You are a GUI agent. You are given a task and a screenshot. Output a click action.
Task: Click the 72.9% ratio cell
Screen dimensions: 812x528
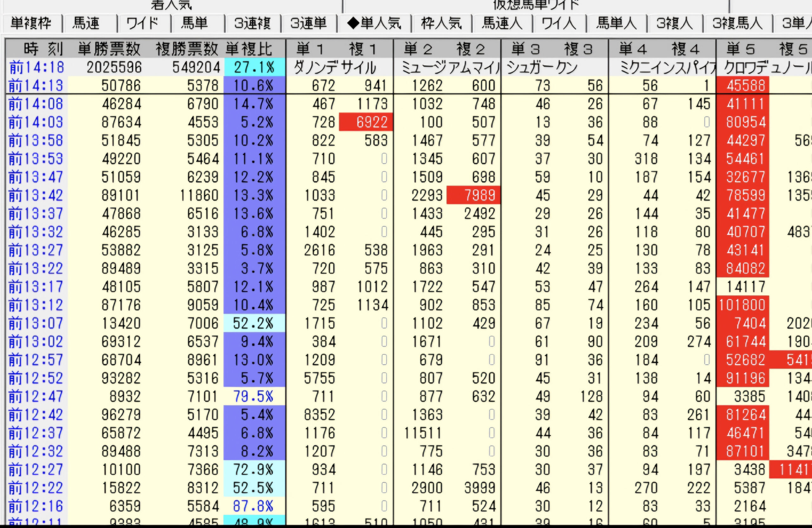coord(254,470)
